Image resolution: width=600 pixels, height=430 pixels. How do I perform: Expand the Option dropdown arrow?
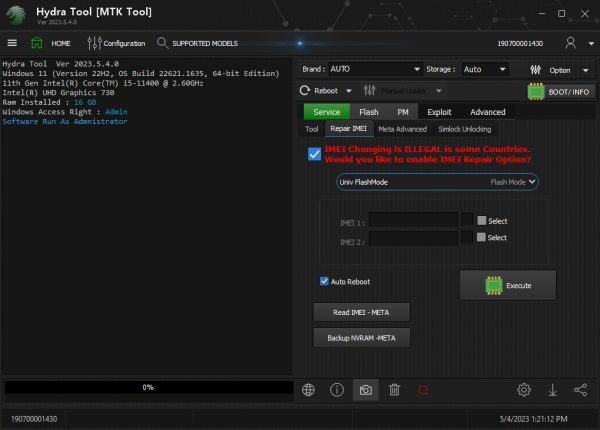point(585,70)
